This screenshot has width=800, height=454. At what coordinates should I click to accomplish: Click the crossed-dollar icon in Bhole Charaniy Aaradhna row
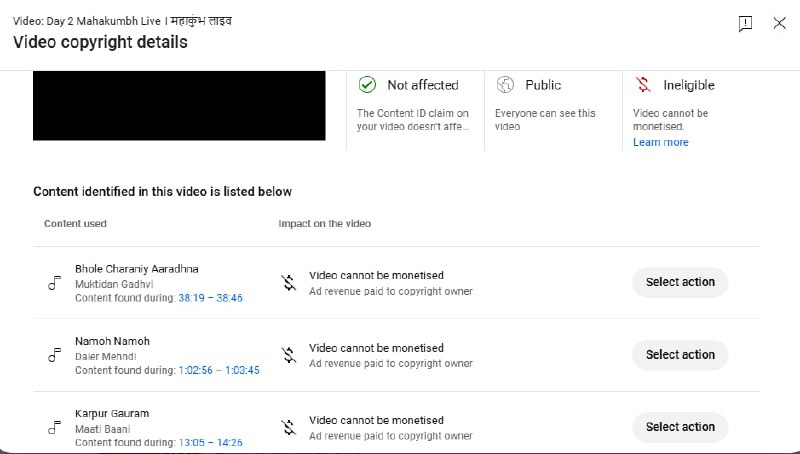tap(289, 283)
